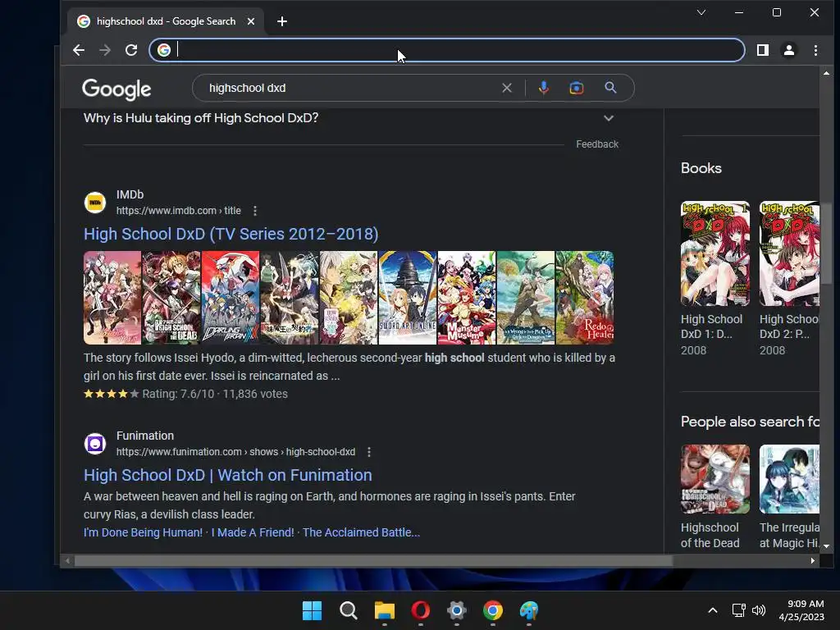Click the browser address bar
Screen dimensions: 840x630
click(x=447, y=50)
